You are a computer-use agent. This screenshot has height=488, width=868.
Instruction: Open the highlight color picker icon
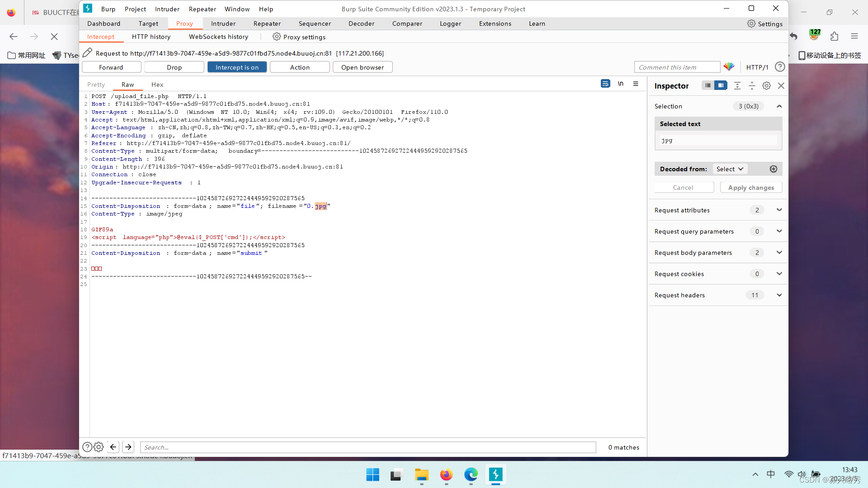coord(729,67)
